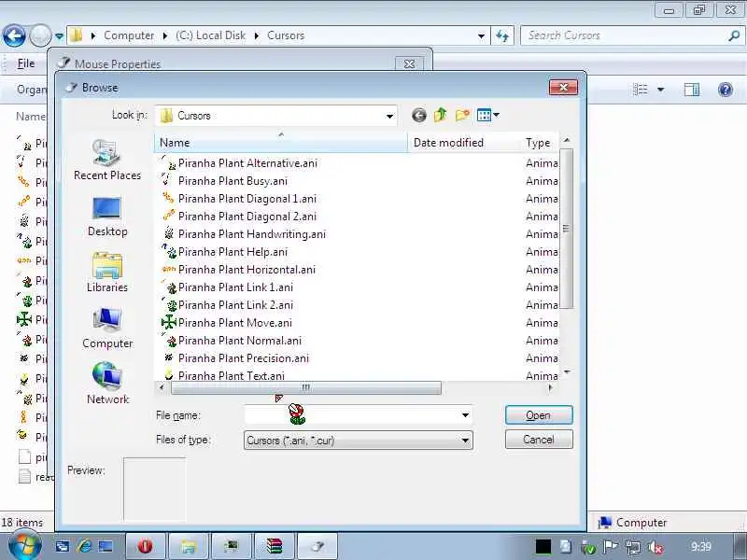The width and height of the screenshot is (747, 560).
Task: Click Computer in Explorer address bar
Action: coord(129,35)
